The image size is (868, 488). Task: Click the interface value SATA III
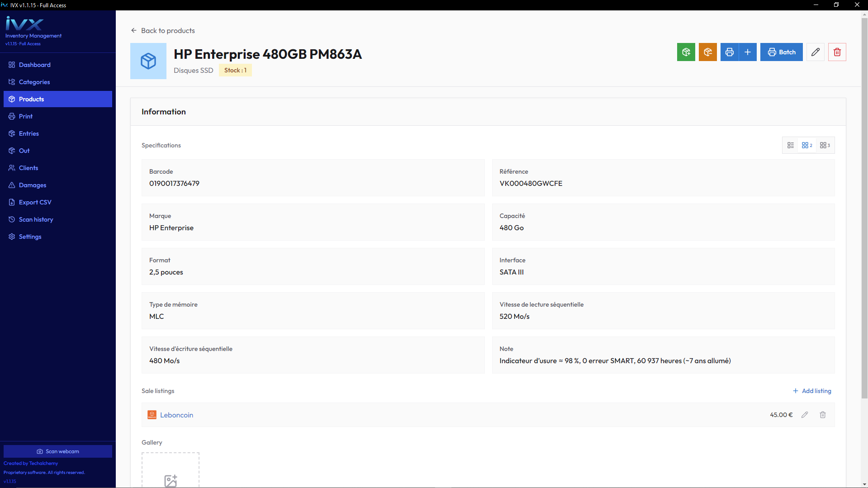512,272
